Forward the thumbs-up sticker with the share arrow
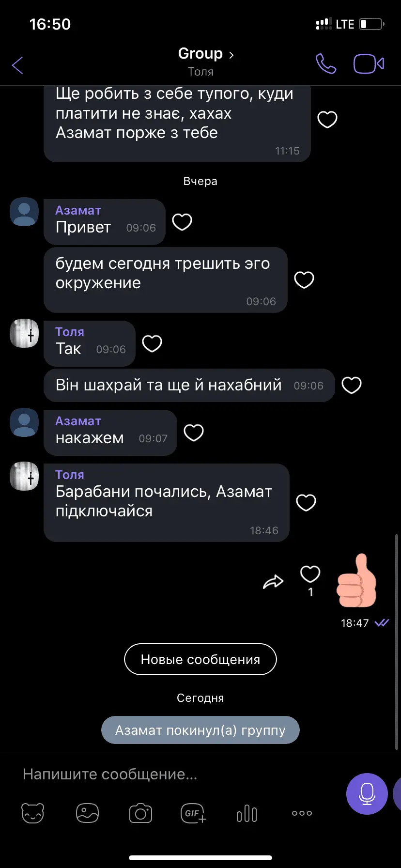401x868 pixels. point(273,582)
